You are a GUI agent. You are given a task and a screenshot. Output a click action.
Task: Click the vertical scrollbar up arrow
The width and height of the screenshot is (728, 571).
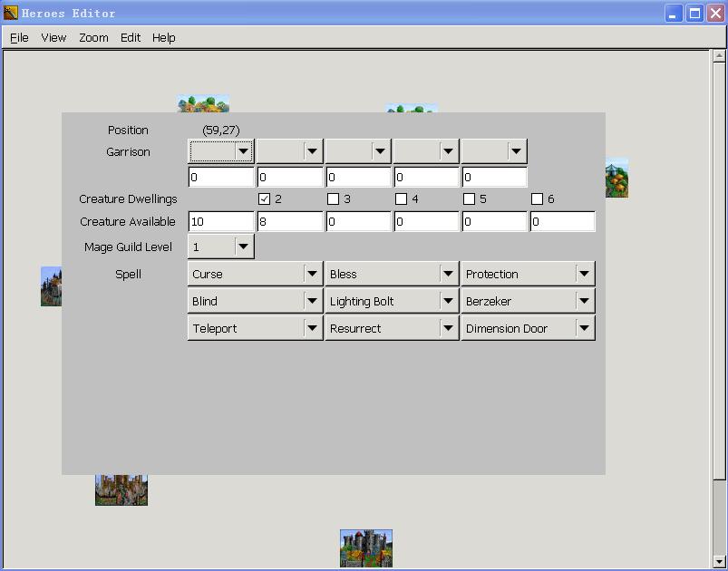click(x=719, y=55)
